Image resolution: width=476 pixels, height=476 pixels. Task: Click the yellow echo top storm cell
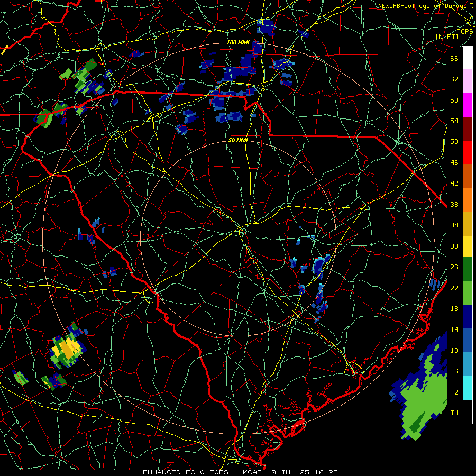[x=67, y=349]
